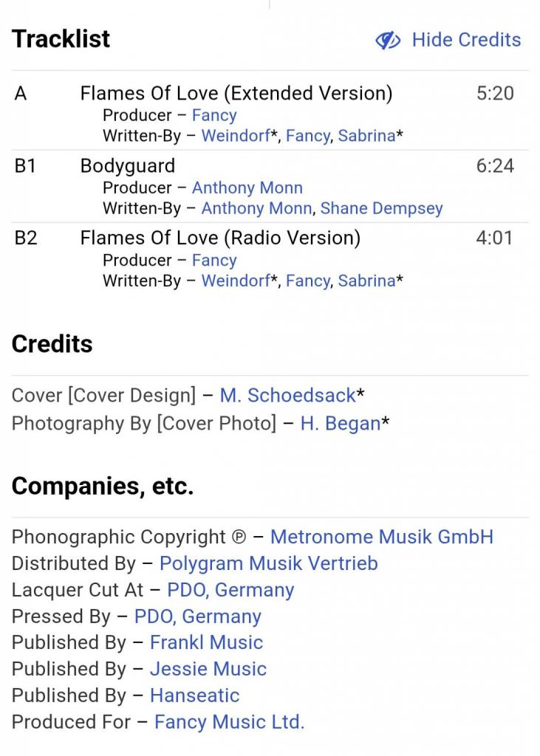Open H. Began photography credit
The height and width of the screenshot is (756, 540).
[x=340, y=424]
